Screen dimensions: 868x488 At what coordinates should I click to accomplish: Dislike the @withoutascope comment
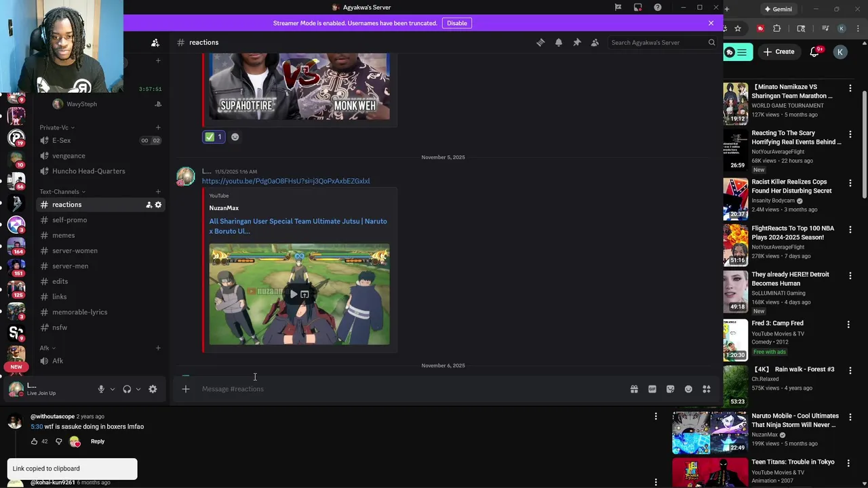pyautogui.click(x=58, y=441)
